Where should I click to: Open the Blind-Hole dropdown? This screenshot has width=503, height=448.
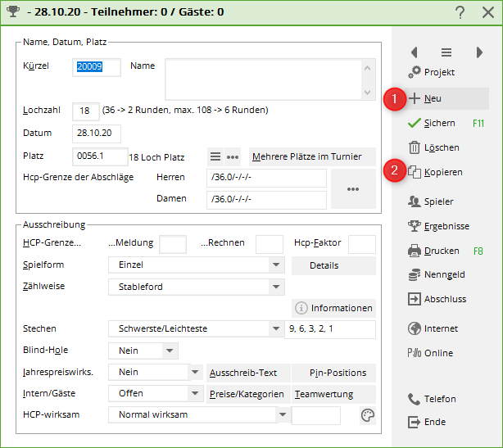(169, 351)
